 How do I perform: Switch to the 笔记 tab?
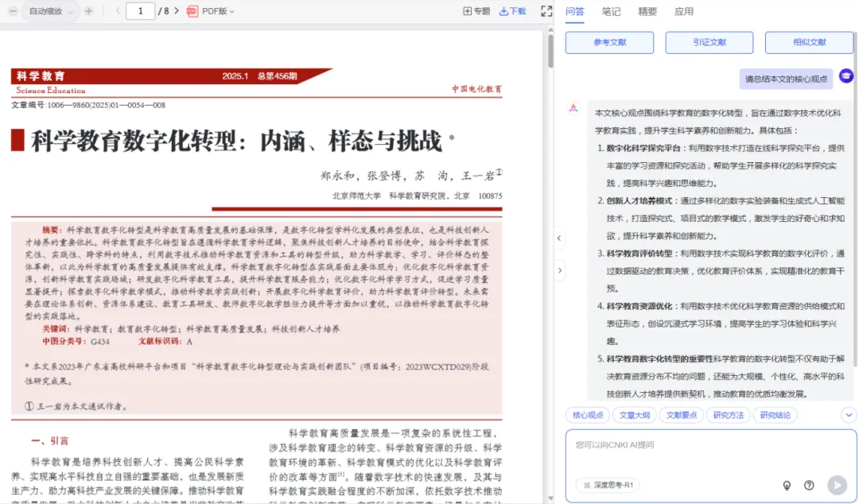tap(611, 11)
